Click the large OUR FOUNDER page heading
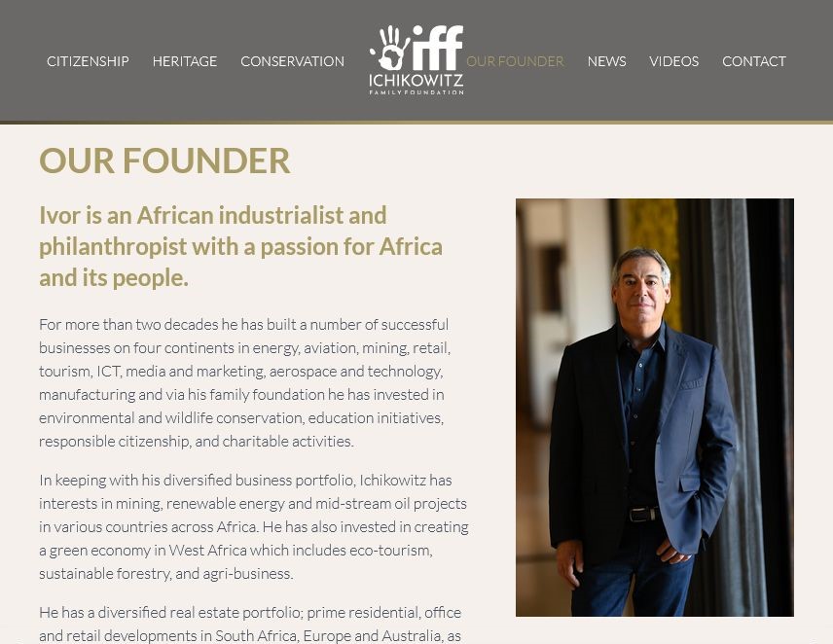The width and height of the screenshot is (833, 644). point(164,161)
